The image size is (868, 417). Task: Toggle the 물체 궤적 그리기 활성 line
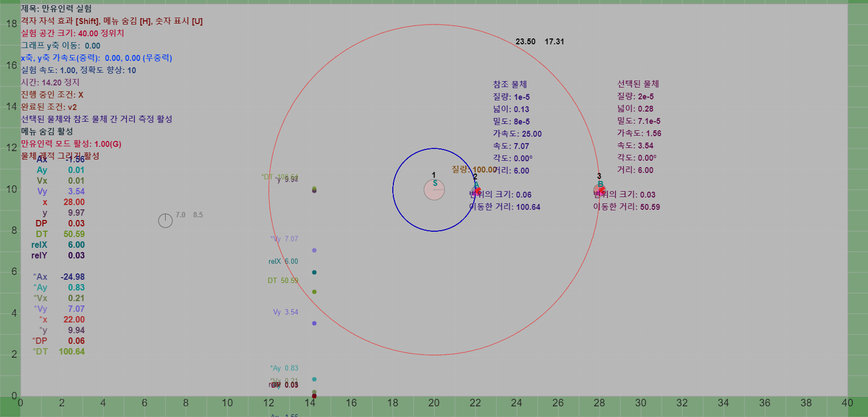pyautogui.click(x=60, y=156)
